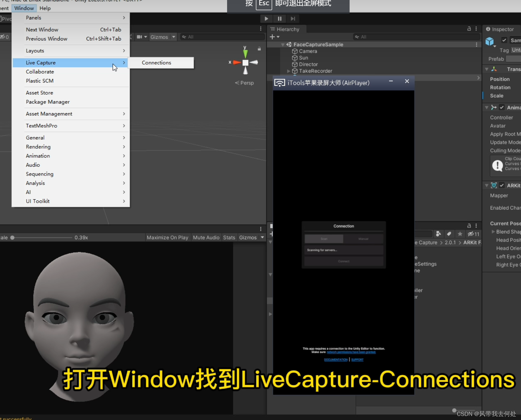Open the Help menu
The height and width of the screenshot is (420, 521).
(x=45, y=8)
